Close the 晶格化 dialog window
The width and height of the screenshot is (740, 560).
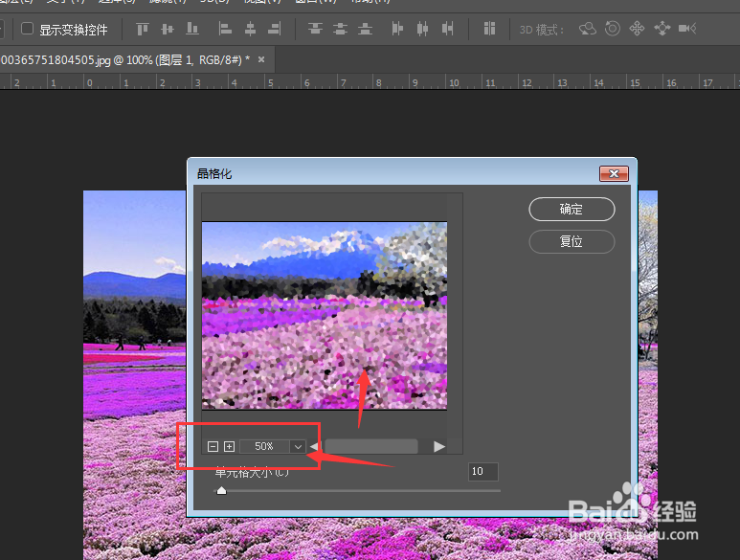[614, 173]
